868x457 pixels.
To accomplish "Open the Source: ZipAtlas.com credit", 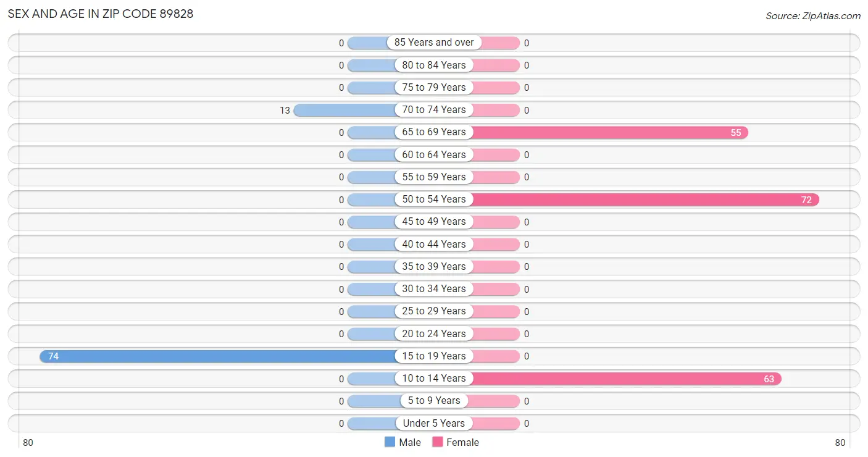I will coord(813,16).
